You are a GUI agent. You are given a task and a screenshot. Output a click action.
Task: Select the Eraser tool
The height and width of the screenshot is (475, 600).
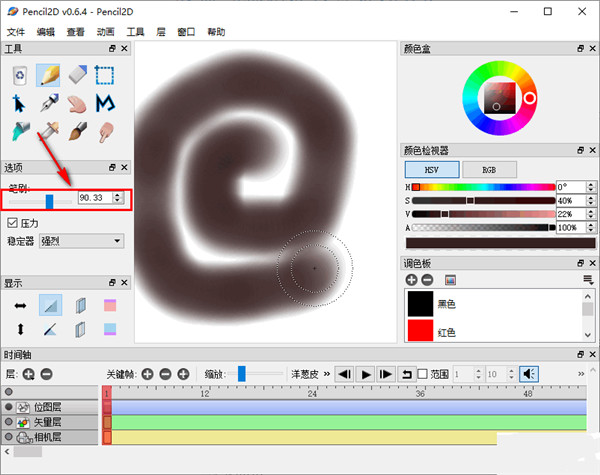click(x=77, y=74)
